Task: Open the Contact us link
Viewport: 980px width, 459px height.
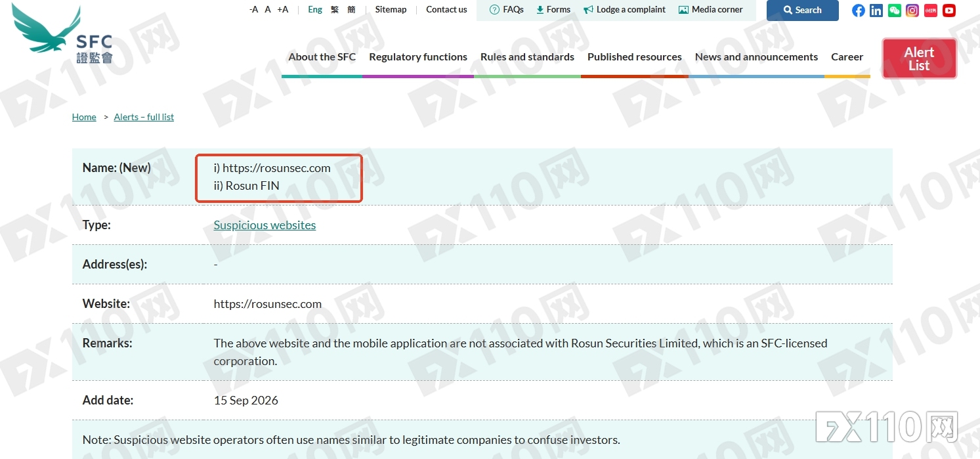Action: pyautogui.click(x=446, y=9)
